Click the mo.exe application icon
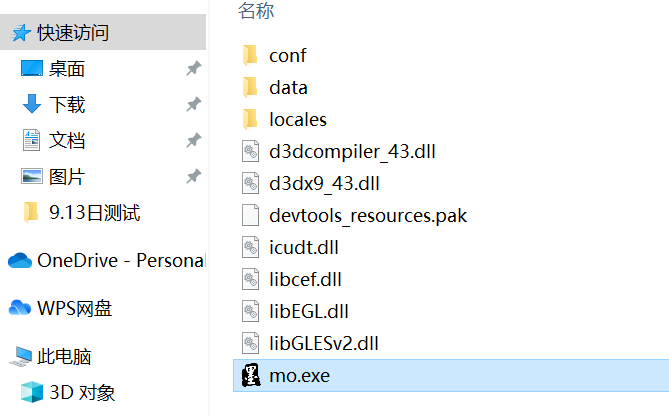 pos(250,376)
